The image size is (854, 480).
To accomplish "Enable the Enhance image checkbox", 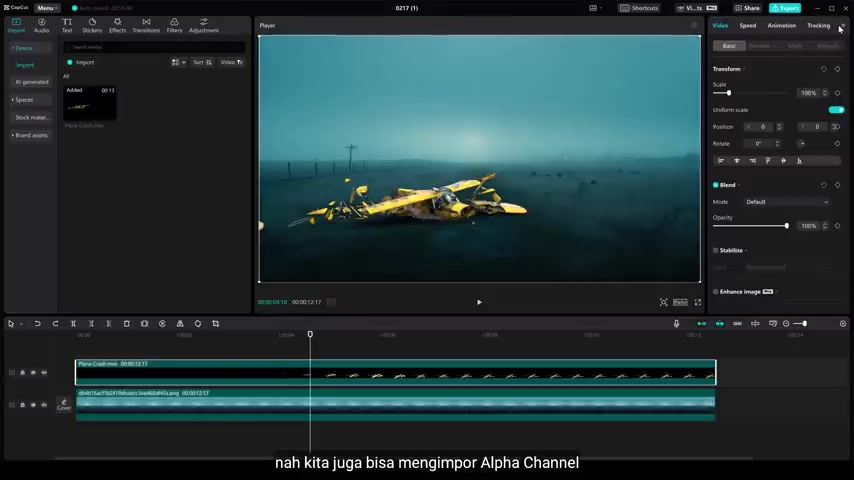I will point(716,292).
